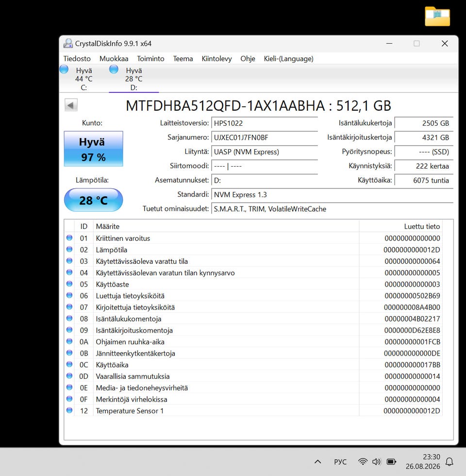Click status dot for Isäntäkirjoituskomentoja row
The height and width of the screenshot is (476, 466).
(69, 330)
